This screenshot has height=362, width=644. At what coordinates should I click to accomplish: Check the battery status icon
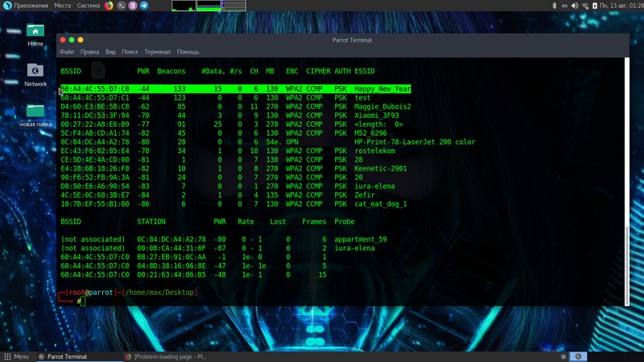click(595, 6)
